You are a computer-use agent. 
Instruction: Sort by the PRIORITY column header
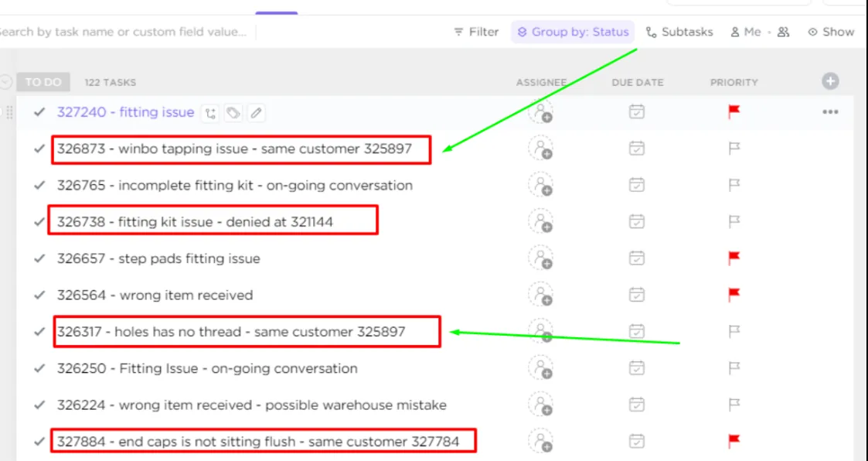[734, 83]
